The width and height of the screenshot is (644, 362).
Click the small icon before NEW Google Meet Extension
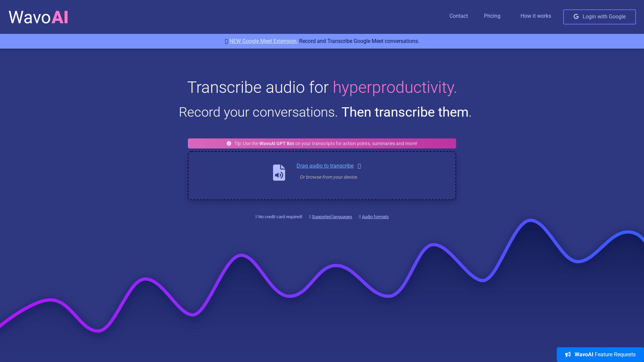point(226,41)
